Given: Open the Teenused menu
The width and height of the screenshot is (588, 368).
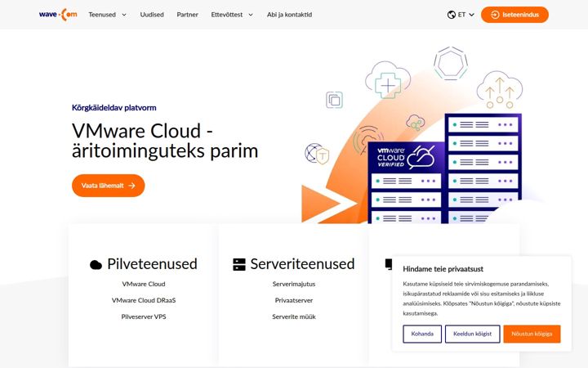Looking at the screenshot, I should (x=102, y=15).
